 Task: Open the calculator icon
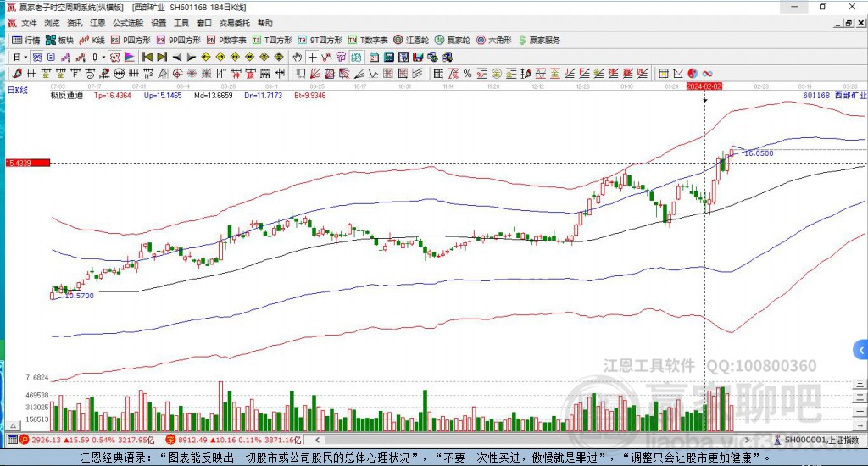coord(388,57)
